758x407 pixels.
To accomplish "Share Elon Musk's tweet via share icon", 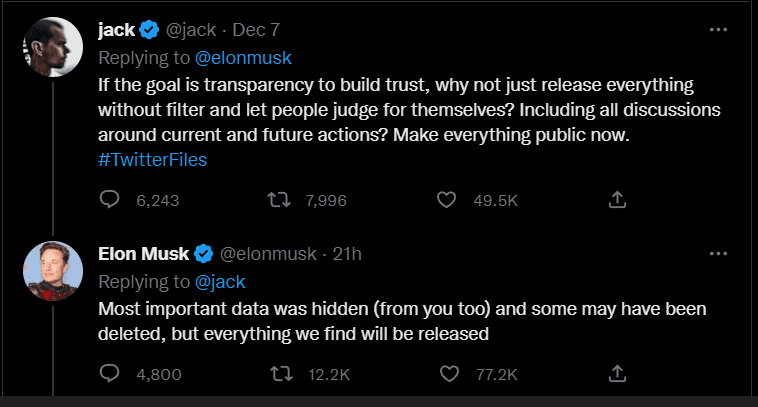I will 617,374.
